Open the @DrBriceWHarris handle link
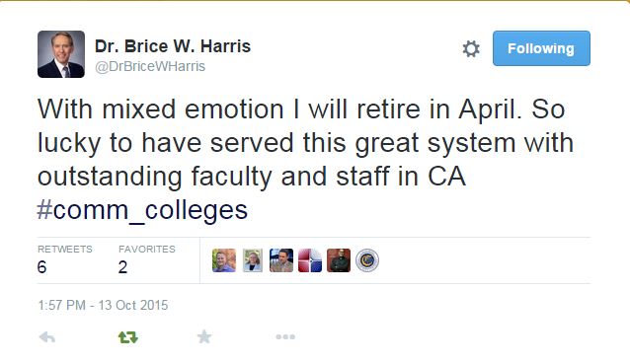630x364 pixels. (150, 66)
